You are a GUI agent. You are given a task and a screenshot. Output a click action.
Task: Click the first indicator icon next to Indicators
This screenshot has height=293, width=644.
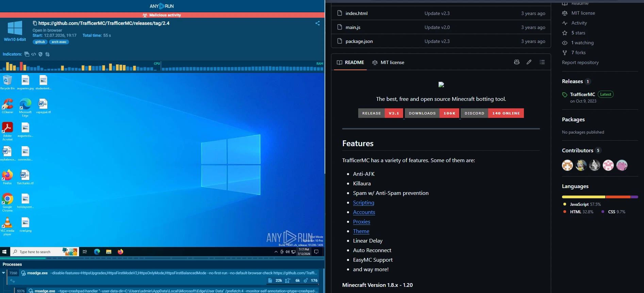click(x=27, y=54)
